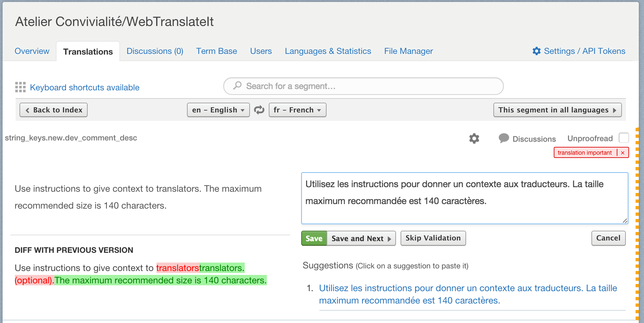Paste the first French suggestion
Screen dimensions: 644x323
click(x=468, y=294)
